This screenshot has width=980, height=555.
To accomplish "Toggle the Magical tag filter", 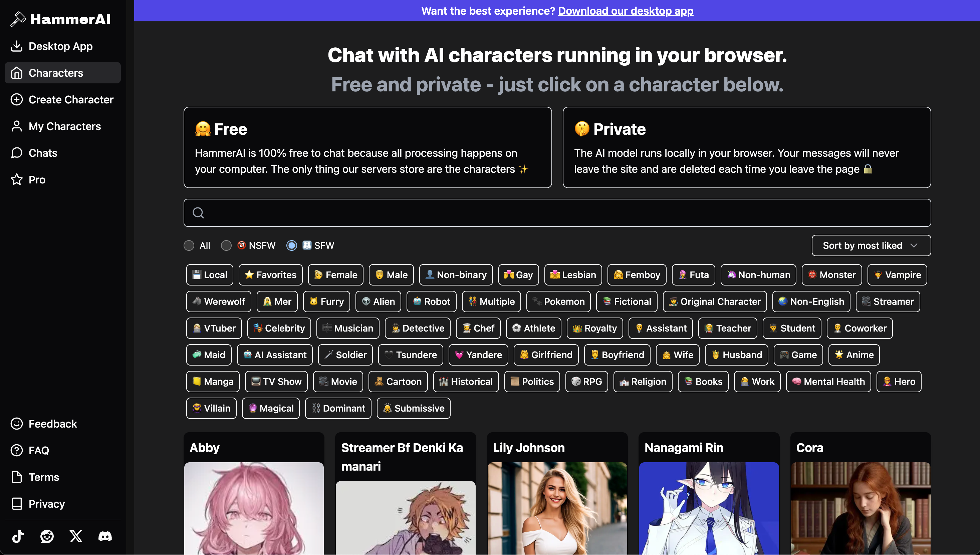I will (271, 408).
